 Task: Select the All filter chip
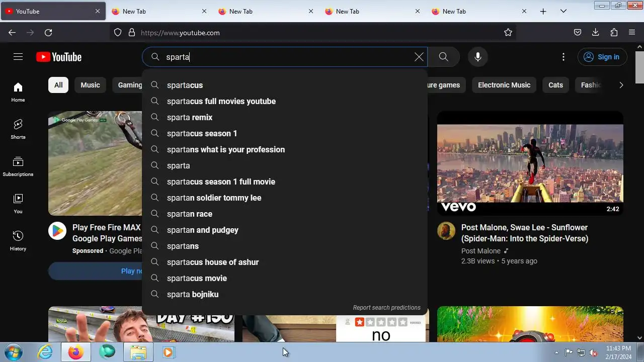pyautogui.click(x=58, y=85)
